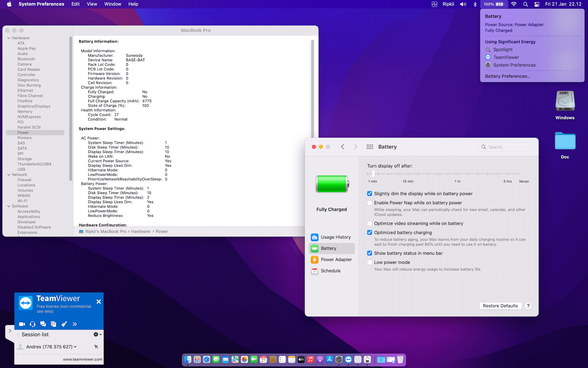Screen dimensions: 588x368
Task: Click the Battery help question mark button
Action: point(528,306)
